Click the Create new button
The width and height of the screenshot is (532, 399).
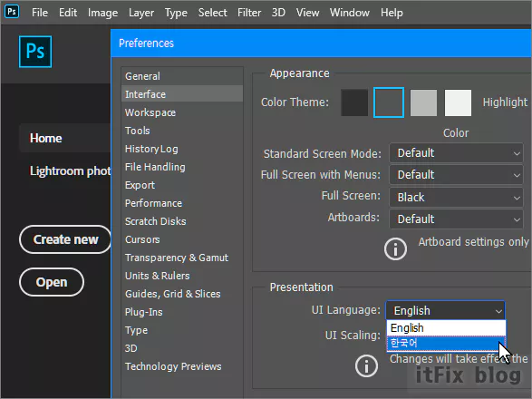[x=65, y=239]
